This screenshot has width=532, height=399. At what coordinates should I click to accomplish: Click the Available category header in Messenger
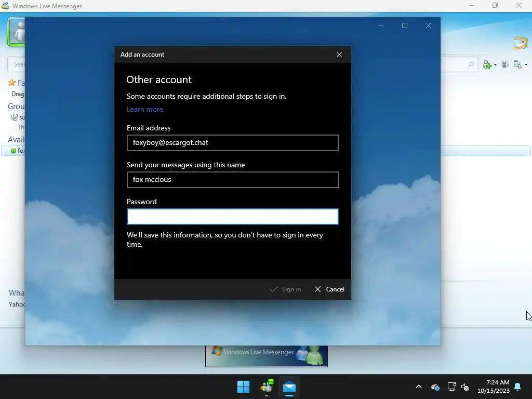[x=16, y=139]
